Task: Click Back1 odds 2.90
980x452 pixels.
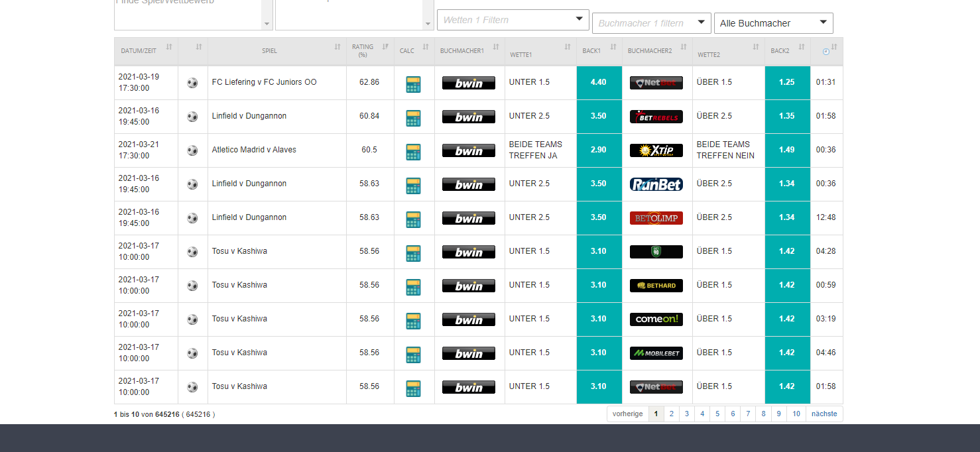Action: (x=599, y=150)
